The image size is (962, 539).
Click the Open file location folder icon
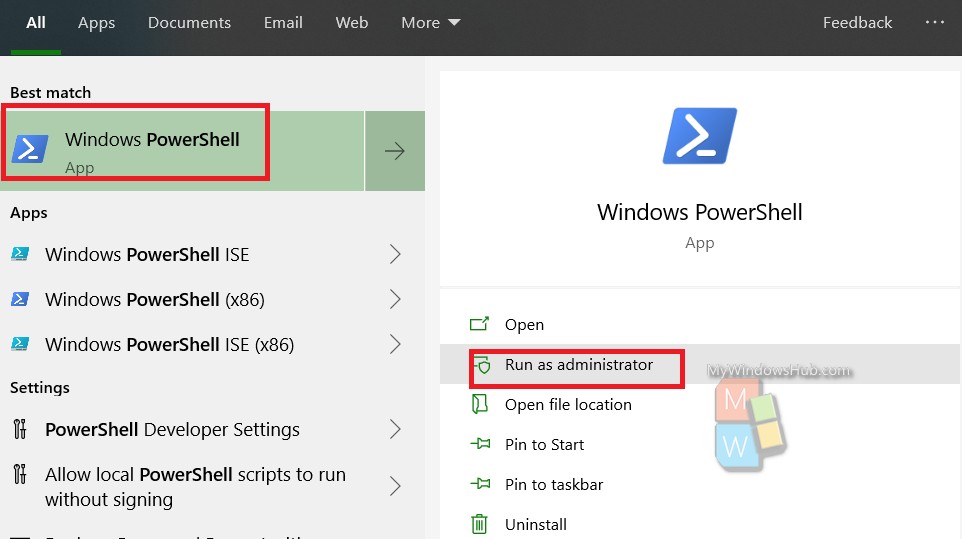(479, 404)
